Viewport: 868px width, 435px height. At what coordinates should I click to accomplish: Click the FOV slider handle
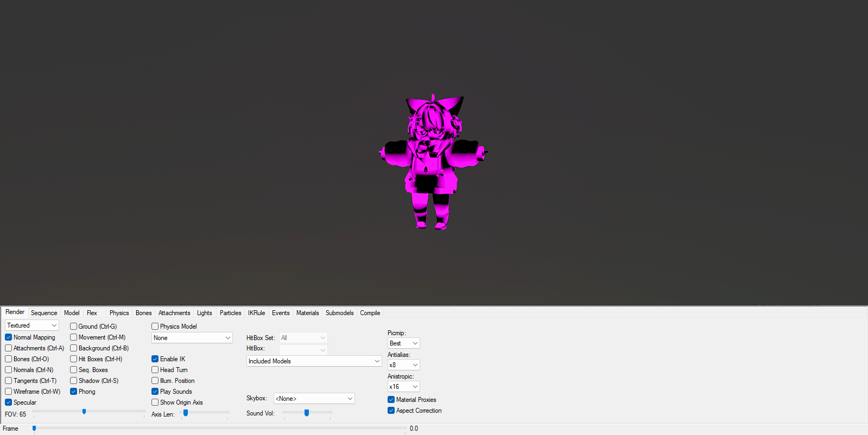coord(84,412)
